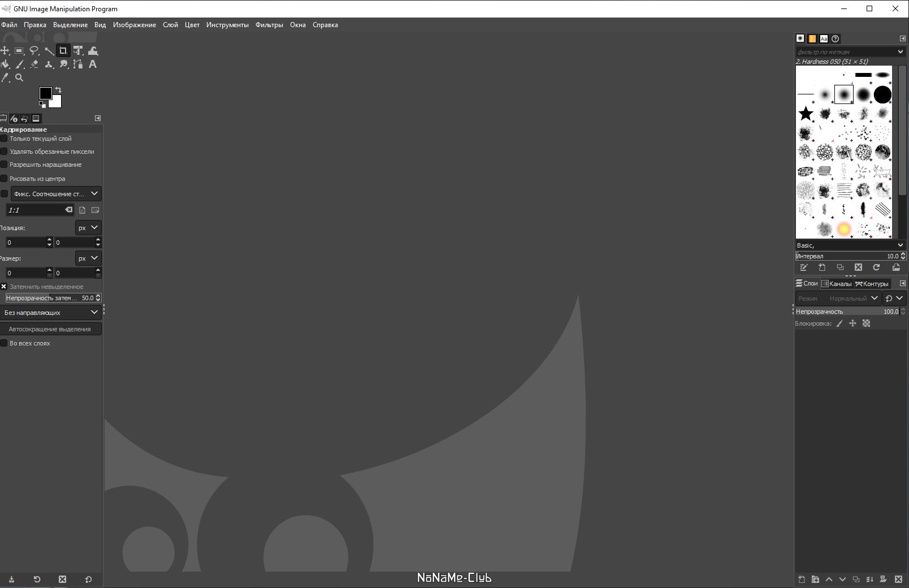Choose the Eraser tool

[x=34, y=64]
